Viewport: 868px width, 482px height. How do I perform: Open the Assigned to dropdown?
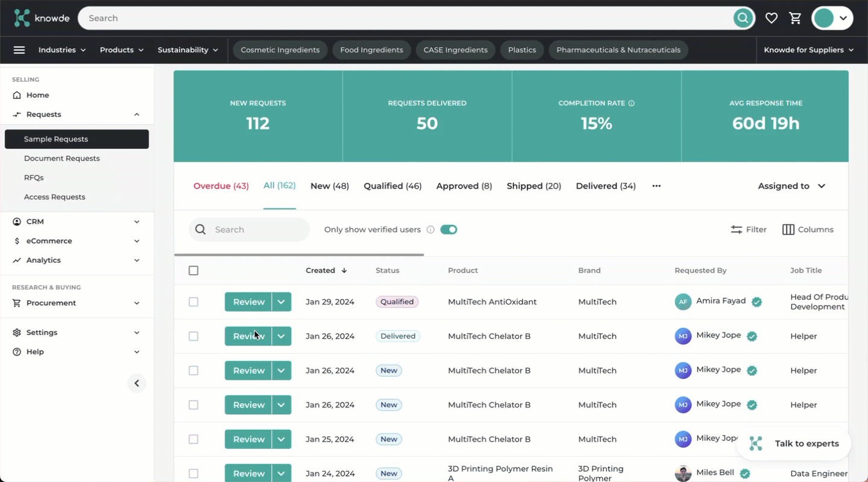coord(791,186)
